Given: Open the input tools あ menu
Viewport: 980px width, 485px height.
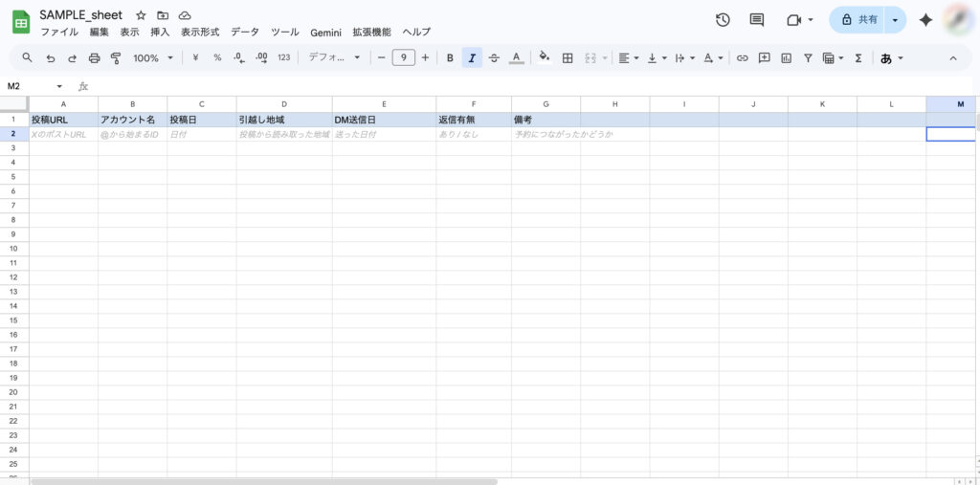Looking at the screenshot, I should 891,58.
